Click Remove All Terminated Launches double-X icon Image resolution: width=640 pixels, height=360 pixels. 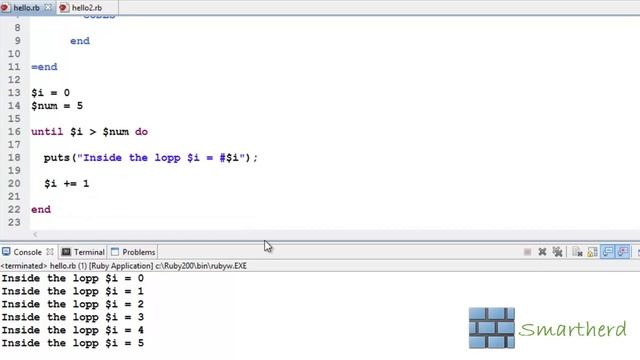point(558,252)
